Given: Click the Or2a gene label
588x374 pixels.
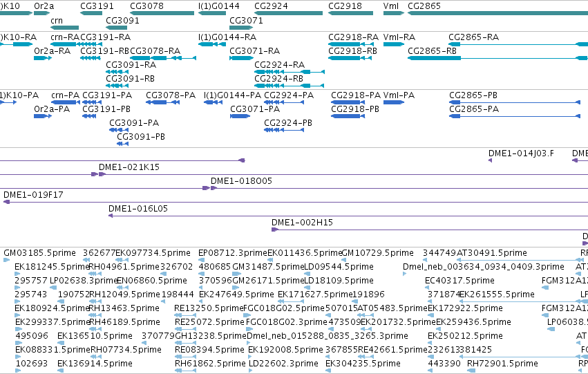Looking at the screenshot, I should [44, 6].
